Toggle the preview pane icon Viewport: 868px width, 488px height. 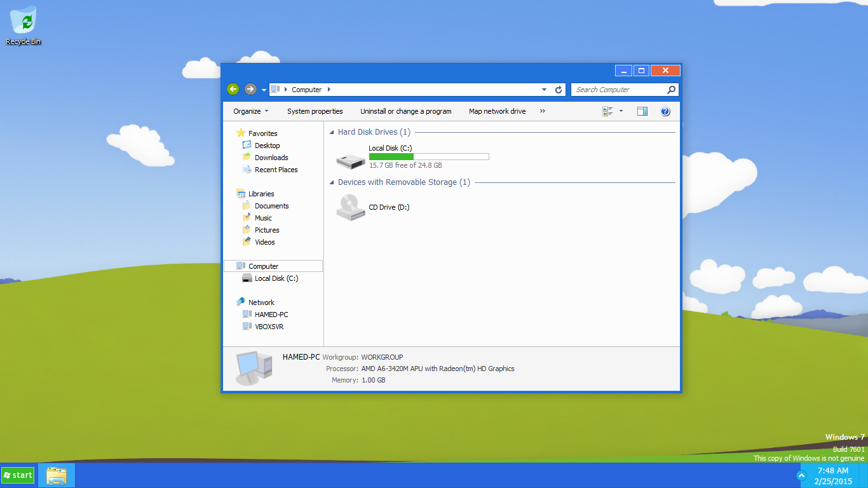(x=642, y=111)
